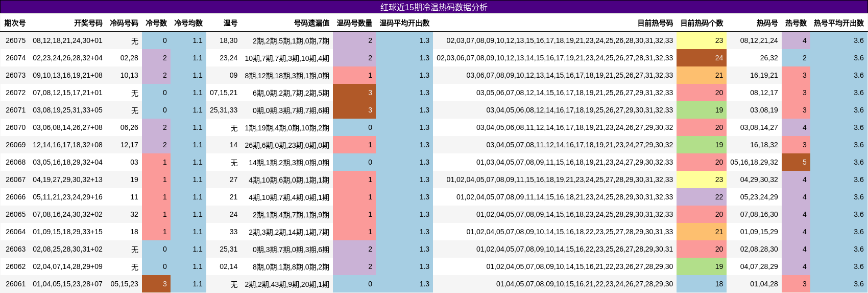Click omission values 26期,6期,0期,23期,0期,0期

[287, 145]
